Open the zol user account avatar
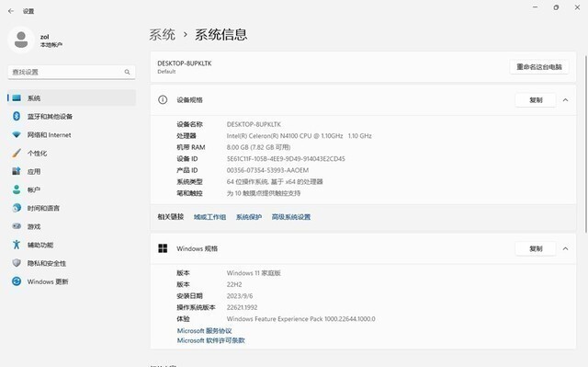 click(21, 40)
